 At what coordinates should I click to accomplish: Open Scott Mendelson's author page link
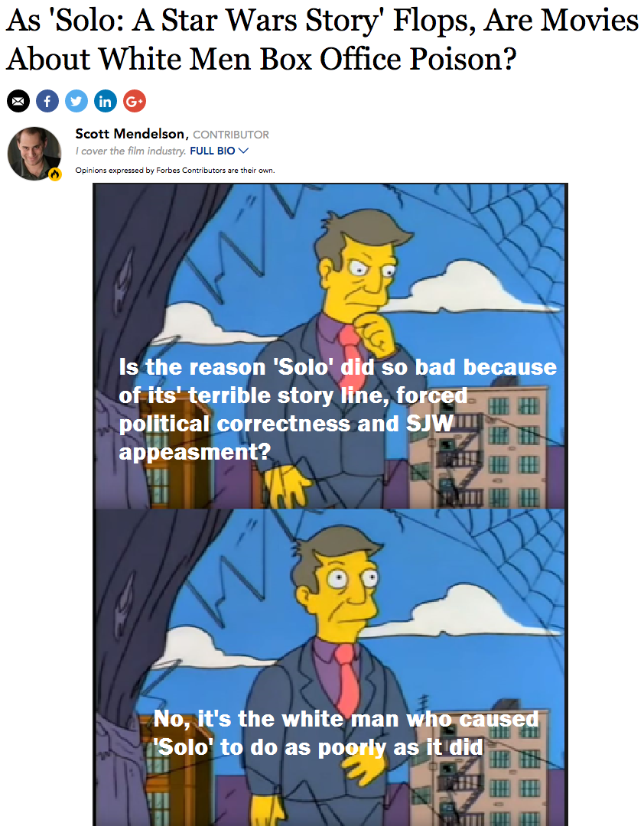(x=130, y=134)
